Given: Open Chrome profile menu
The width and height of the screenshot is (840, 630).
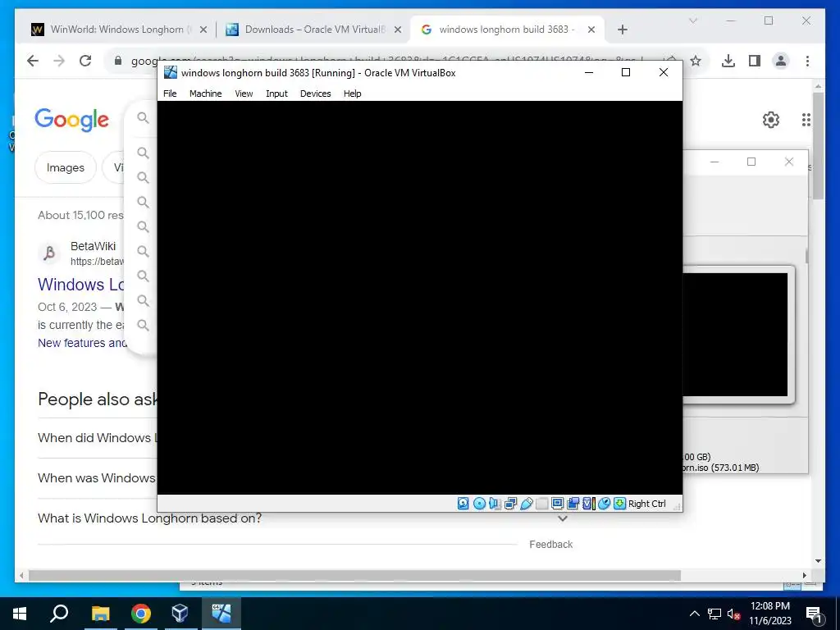Looking at the screenshot, I should coord(781,61).
